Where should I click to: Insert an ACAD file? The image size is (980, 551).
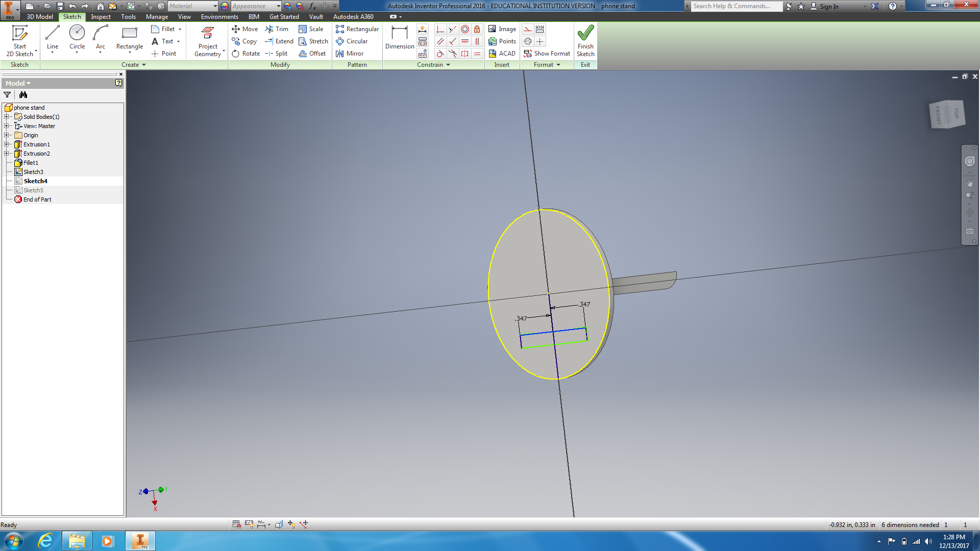point(502,54)
